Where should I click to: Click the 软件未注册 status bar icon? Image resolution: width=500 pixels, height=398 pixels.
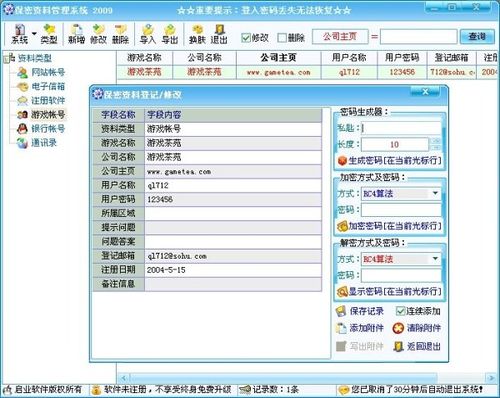[x=96, y=390]
